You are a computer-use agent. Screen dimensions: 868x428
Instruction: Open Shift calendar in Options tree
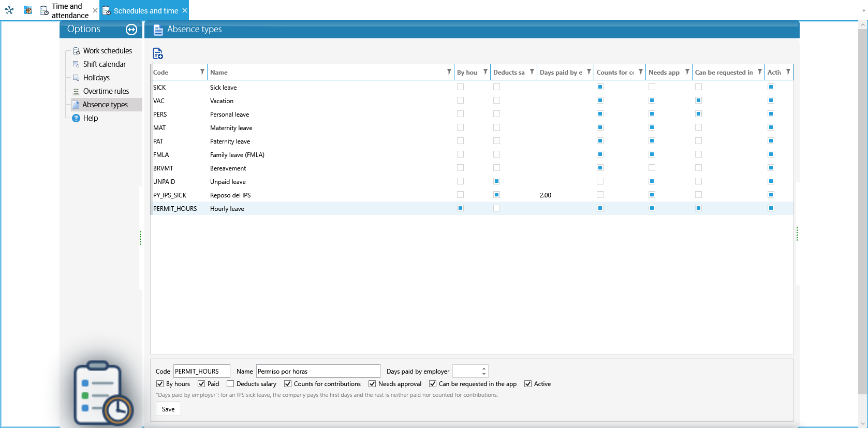[x=104, y=64]
